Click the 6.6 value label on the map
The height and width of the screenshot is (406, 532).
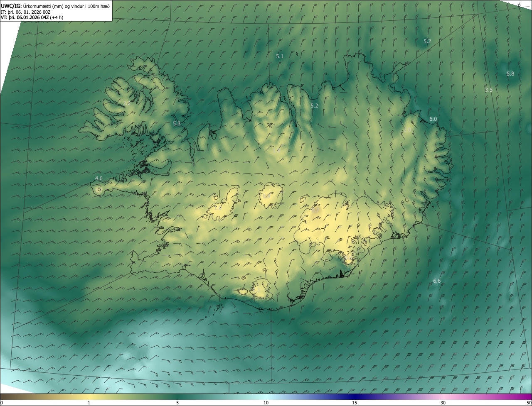tap(437, 281)
